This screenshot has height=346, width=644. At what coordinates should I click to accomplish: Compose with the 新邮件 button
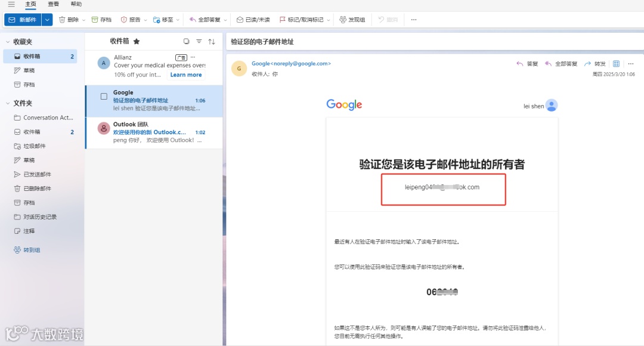[23, 20]
